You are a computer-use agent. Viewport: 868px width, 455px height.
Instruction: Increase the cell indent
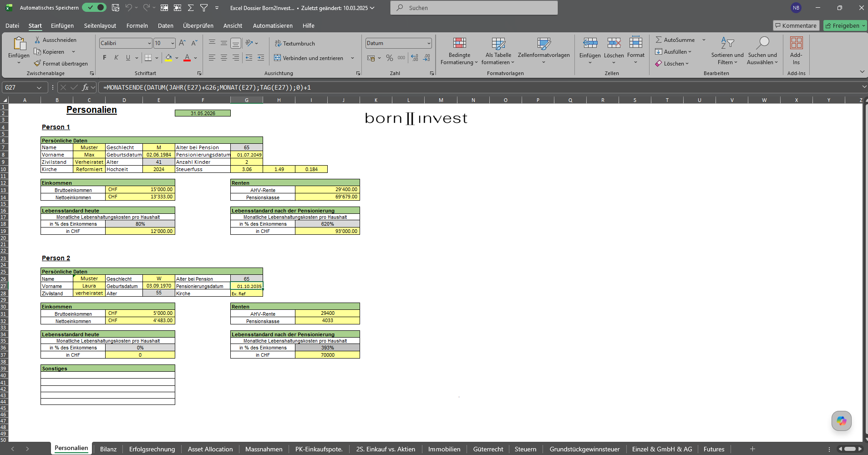point(261,58)
